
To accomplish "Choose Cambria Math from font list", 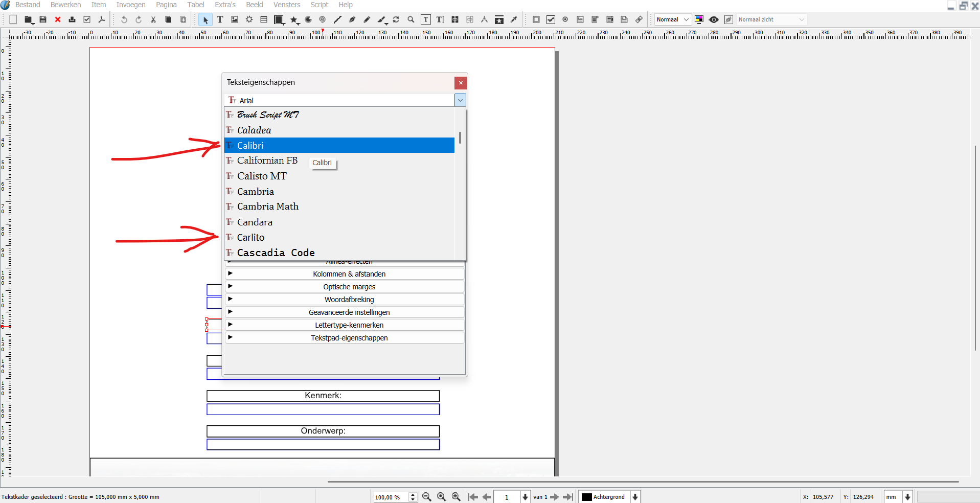I will (x=268, y=207).
